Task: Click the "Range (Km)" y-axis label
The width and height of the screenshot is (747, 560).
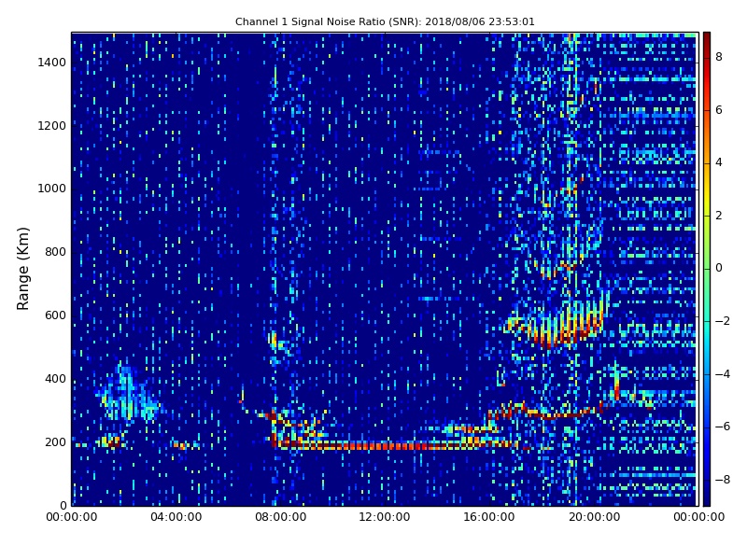Action: (x=22, y=269)
